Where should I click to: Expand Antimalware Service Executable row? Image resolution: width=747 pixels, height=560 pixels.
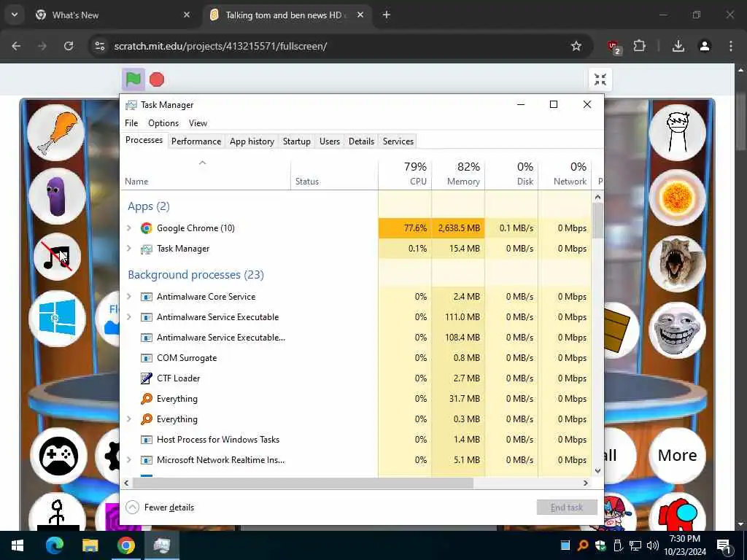[x=129, y=316]
